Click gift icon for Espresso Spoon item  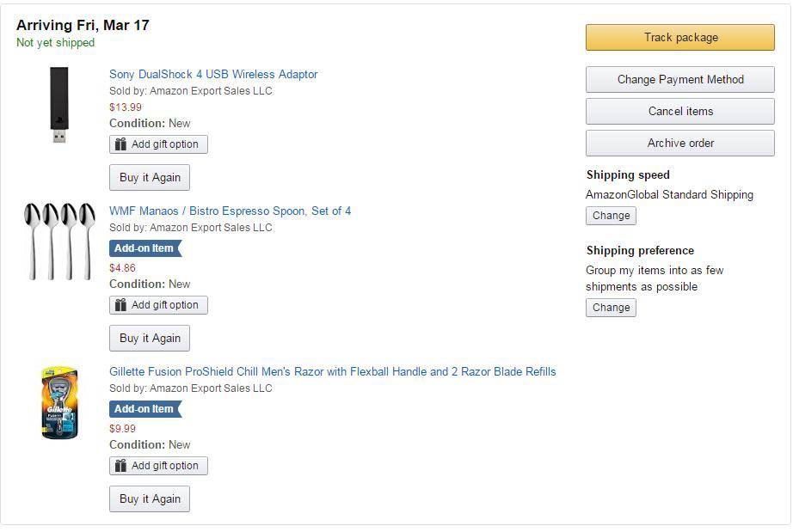pyautogui.click(x=121, y=305)
